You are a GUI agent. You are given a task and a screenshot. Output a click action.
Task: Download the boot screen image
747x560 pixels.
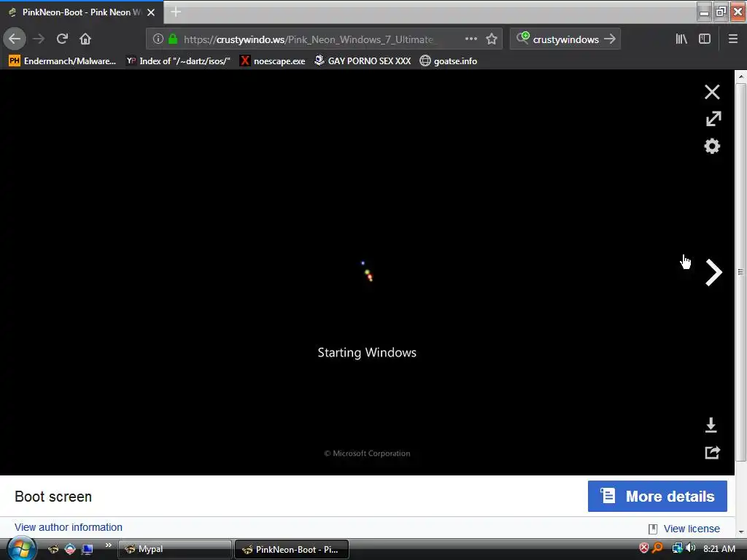coord(711,425)
